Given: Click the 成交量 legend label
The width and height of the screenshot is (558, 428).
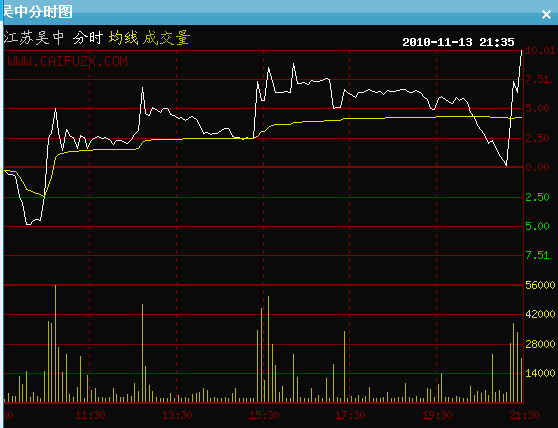Looking at the screenshot, I should [167, 38].
